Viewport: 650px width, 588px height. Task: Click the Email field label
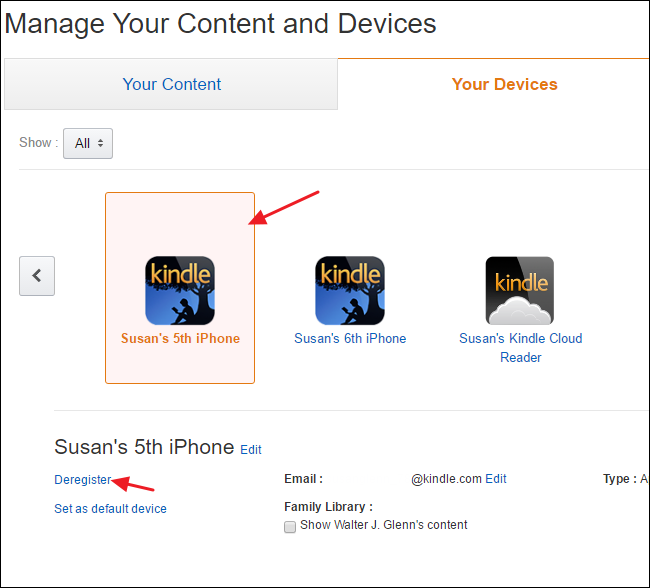[x=303, y=479]
